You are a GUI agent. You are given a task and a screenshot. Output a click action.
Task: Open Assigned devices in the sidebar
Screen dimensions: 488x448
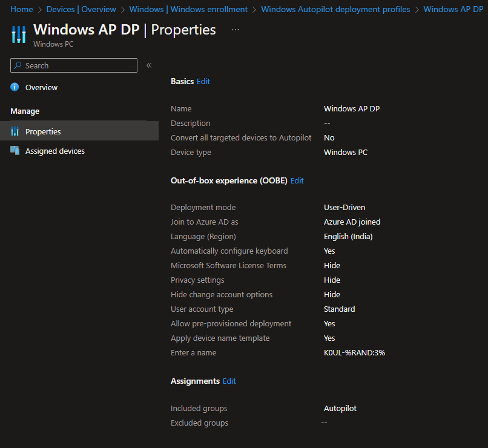coord(55,151)
